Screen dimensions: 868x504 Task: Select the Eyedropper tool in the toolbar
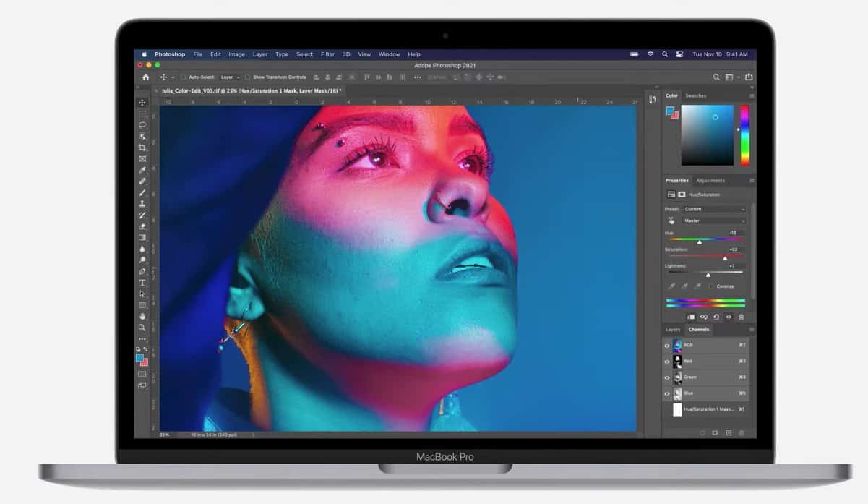(142, 170)
